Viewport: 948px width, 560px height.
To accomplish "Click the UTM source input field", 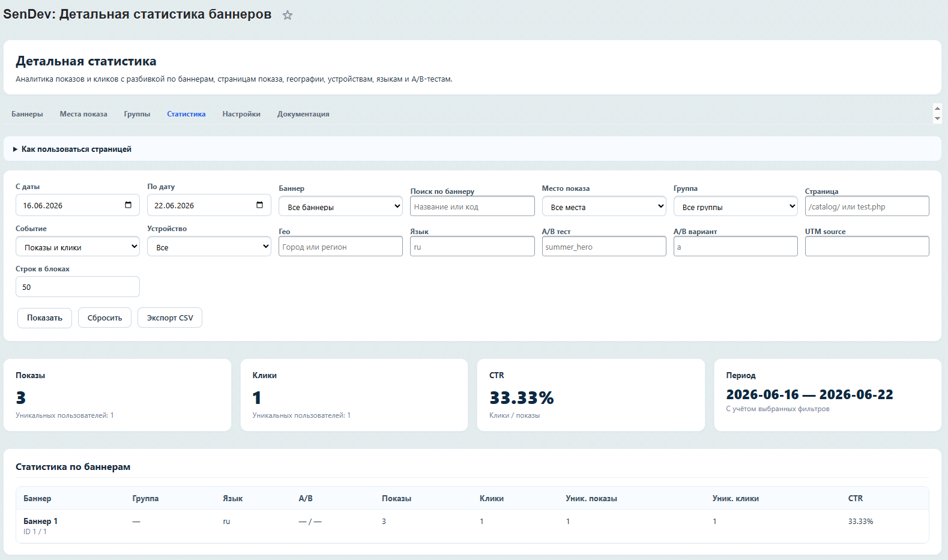I will pyautogui.click(x=867, y=246).
